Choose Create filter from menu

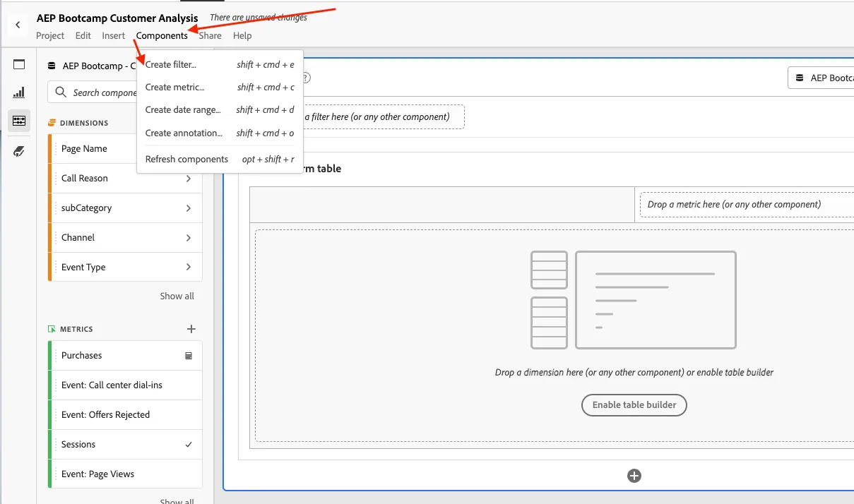coord(220,64)
